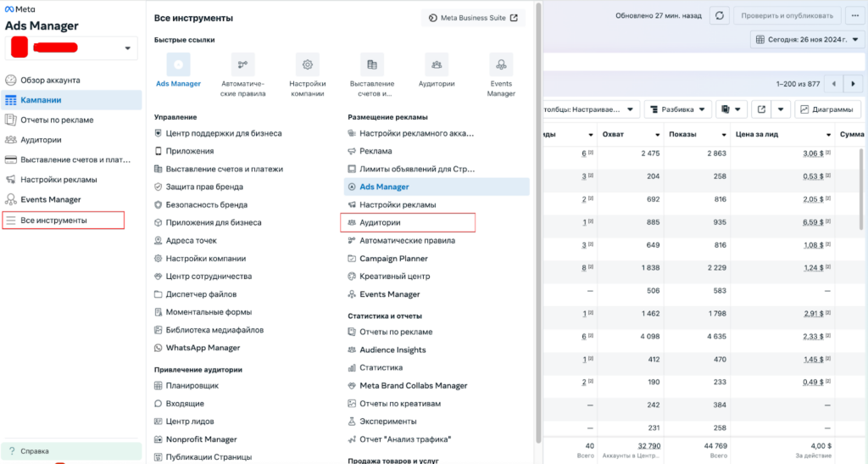Open Охват column sort arrow
The height and width of the screenshot is (464, 868).
[657, 135]
